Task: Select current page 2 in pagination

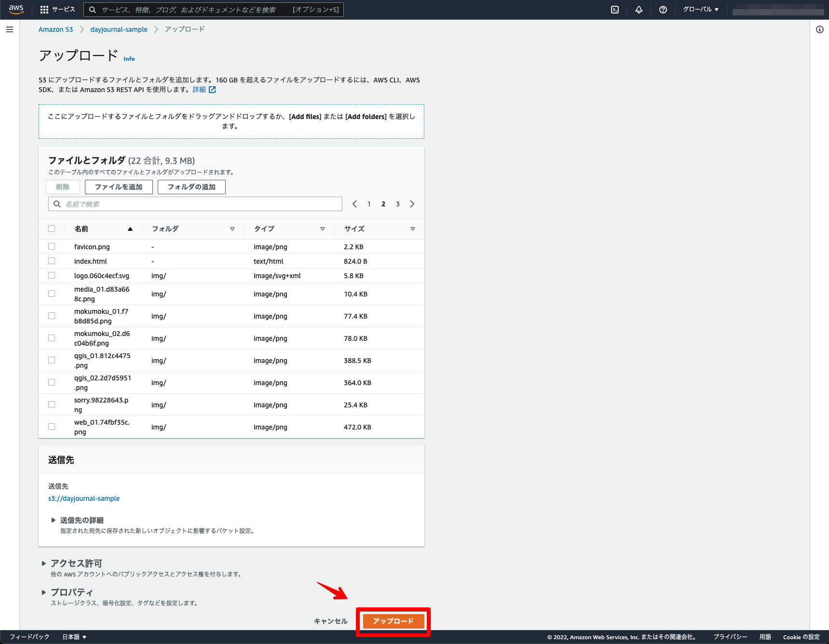Action: tap(383, 204)
